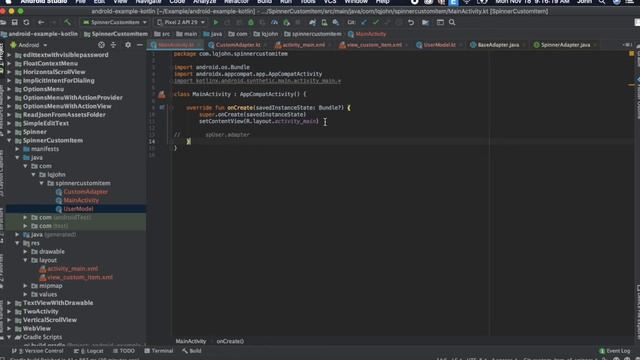Run the app with the green play icon
The width and height of the screenshot is (640, 360).
(x=216, y=22)
